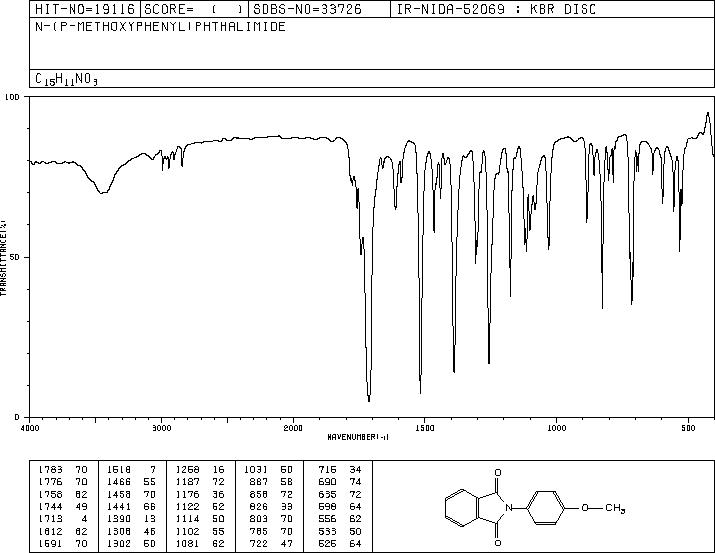Screen dimensions: 715x553
Task: Click peak table entry 826
Action: tap(259, 506)
